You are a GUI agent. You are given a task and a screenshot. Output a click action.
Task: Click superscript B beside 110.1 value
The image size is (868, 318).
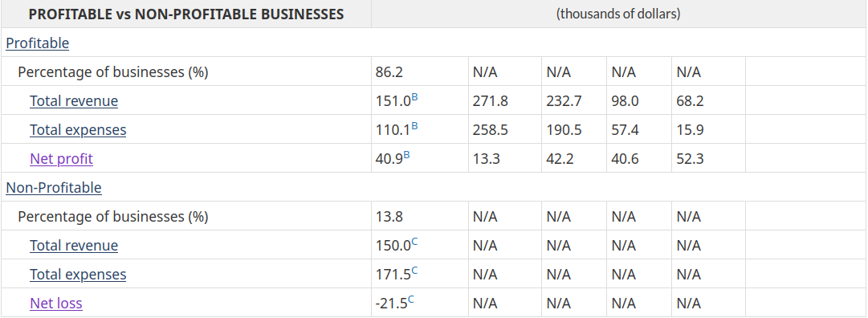414,126
